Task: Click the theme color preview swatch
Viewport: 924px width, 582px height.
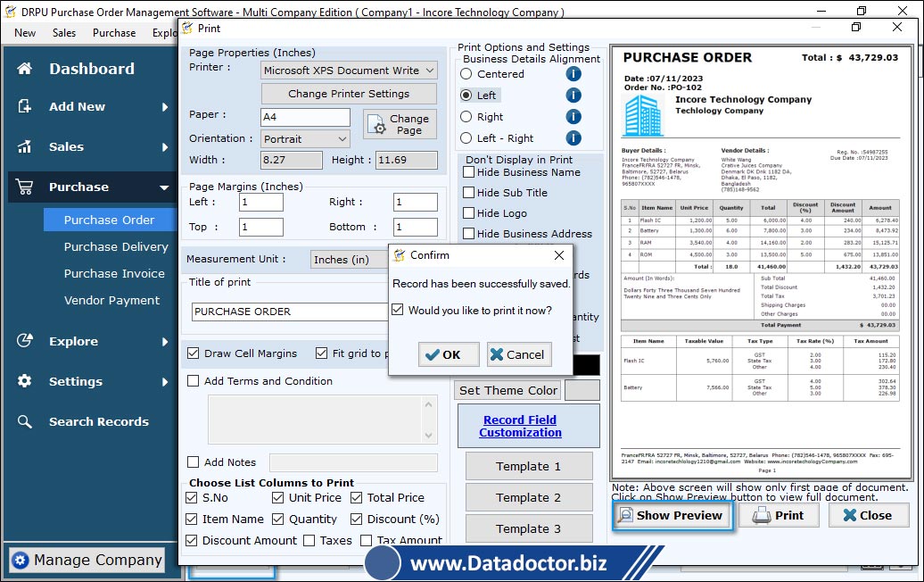Action: (582, 390)
